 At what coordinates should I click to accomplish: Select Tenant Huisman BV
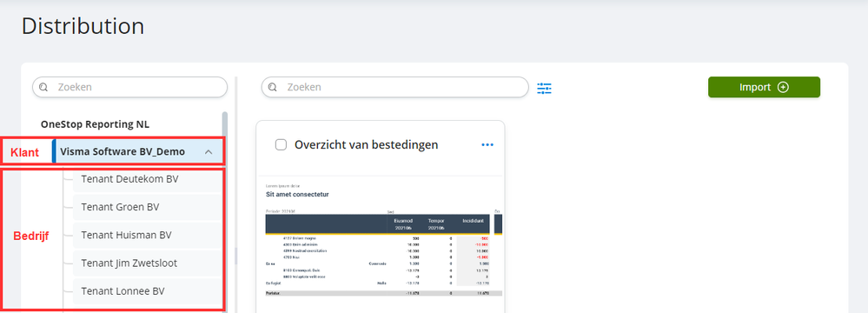point(146,235)
